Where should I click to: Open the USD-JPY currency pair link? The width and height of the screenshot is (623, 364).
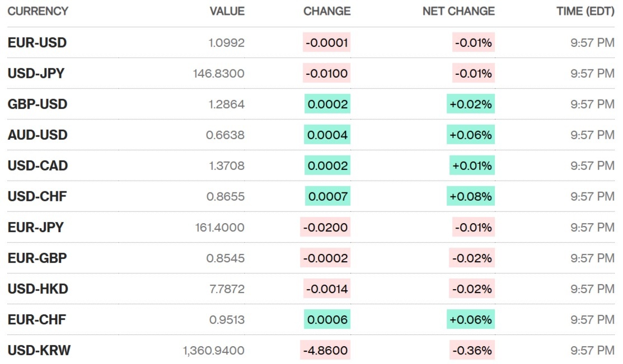click(x=36, y=73)
